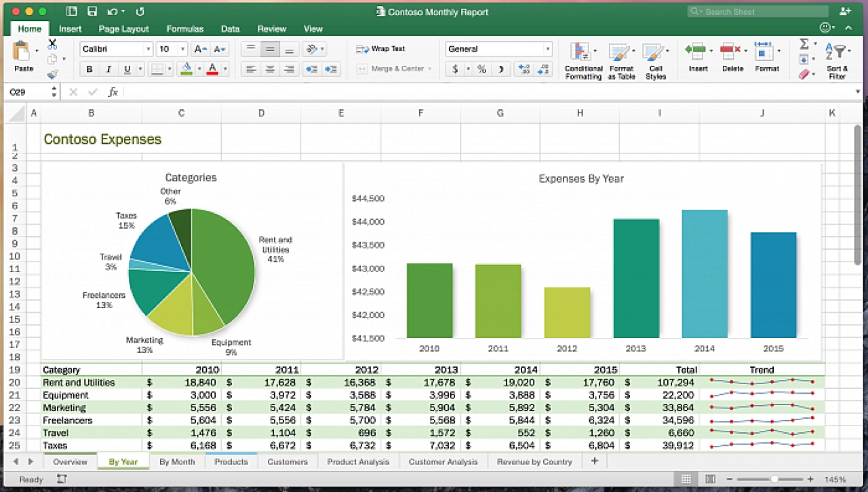Click the share person icon in title bar
The image size is (868, 492).
tap(845, 12)
